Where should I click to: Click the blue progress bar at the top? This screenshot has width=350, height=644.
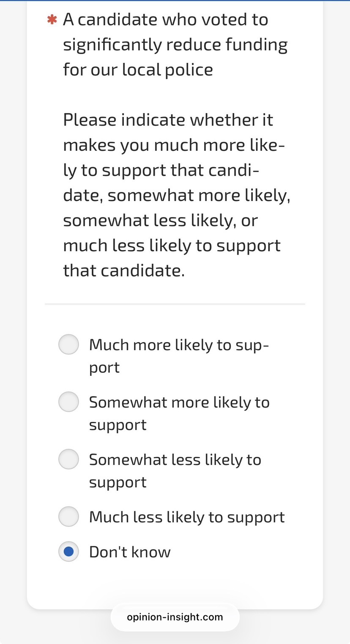pyautogui.click(x=175, y=1)
